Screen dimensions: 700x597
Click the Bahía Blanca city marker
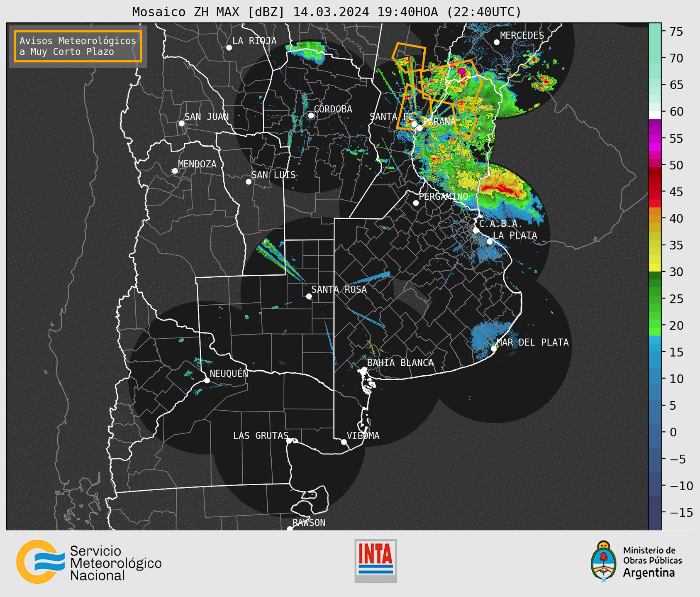click(364, 369)
